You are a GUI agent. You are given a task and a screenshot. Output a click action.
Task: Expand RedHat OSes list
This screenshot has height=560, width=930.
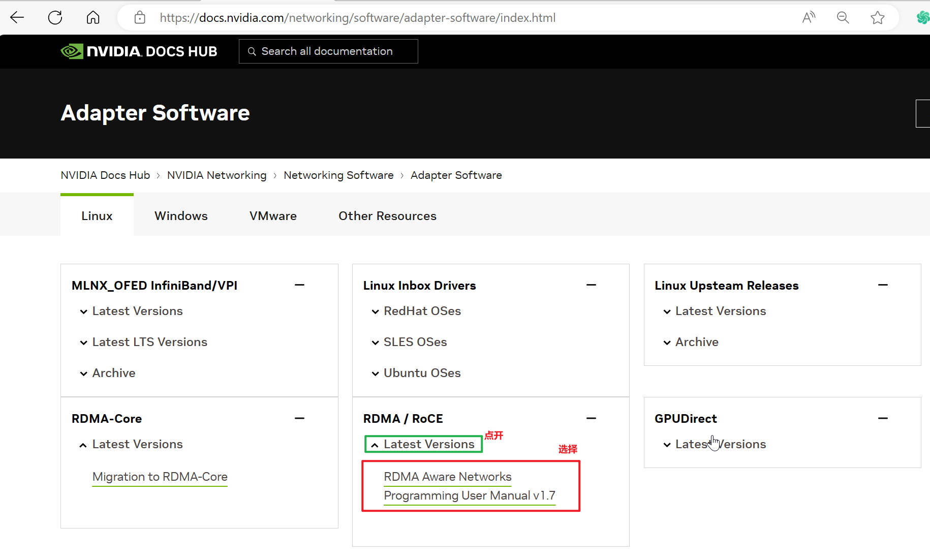coord(416,311)
